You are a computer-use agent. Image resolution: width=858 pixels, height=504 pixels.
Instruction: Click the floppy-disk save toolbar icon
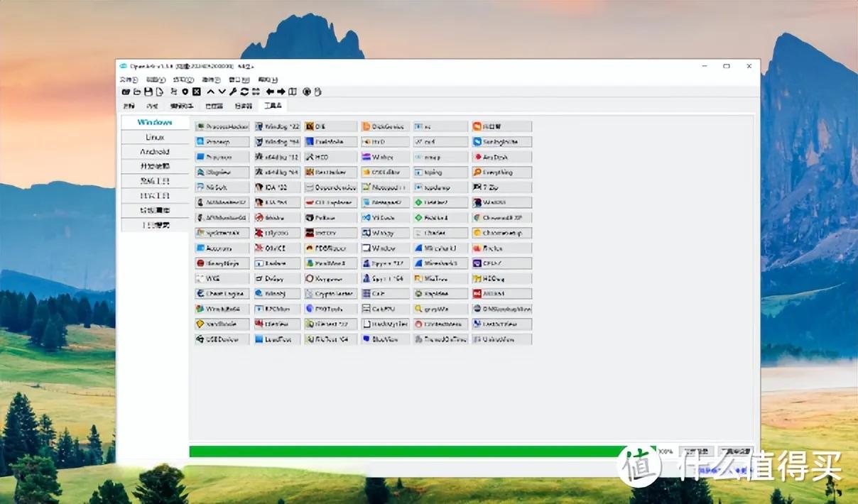tap(148, 92)
